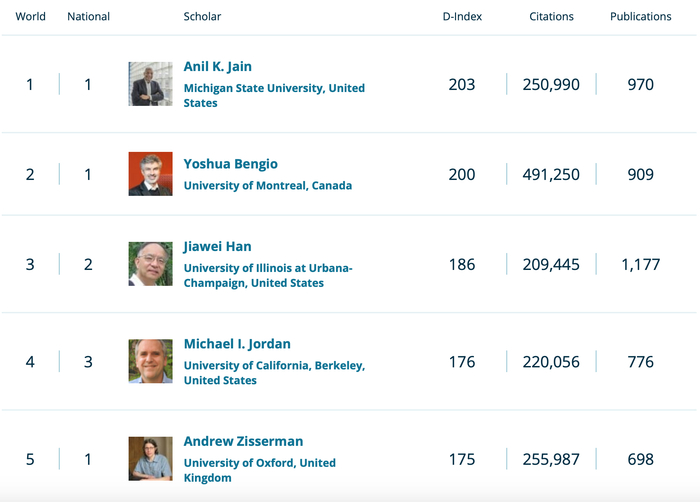Click the Citations column header
The image size is (700, 502).
(x=551, y=17)
